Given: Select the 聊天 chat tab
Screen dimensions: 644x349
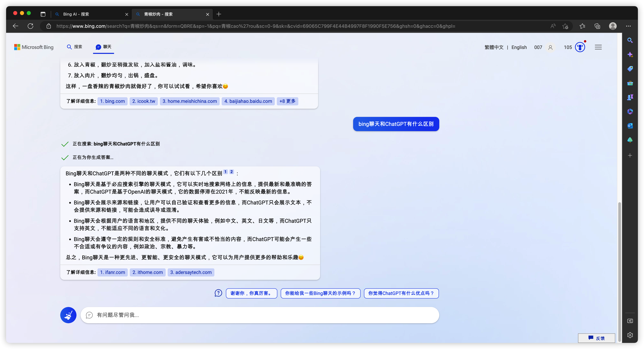Looking at the screenshot, I should pyautogui.click(x=104, y=47).
